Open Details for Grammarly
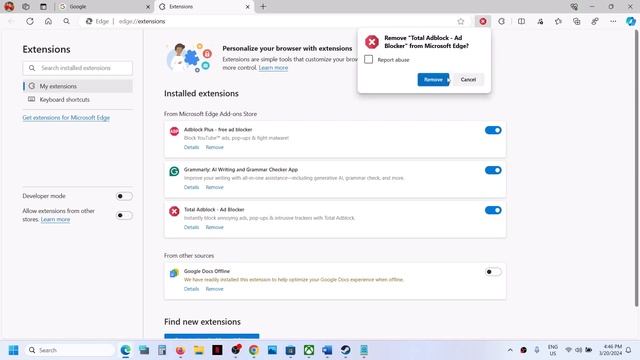This screenshot has height=360, width=640. tap(191, 187)
